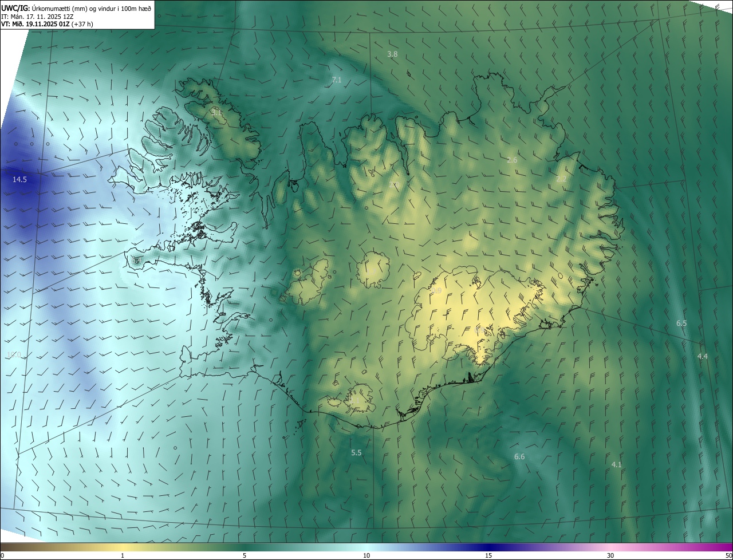
Task: Click the 6.6 value label on the map
Action: pyautogui.click(x=519, y=457)
